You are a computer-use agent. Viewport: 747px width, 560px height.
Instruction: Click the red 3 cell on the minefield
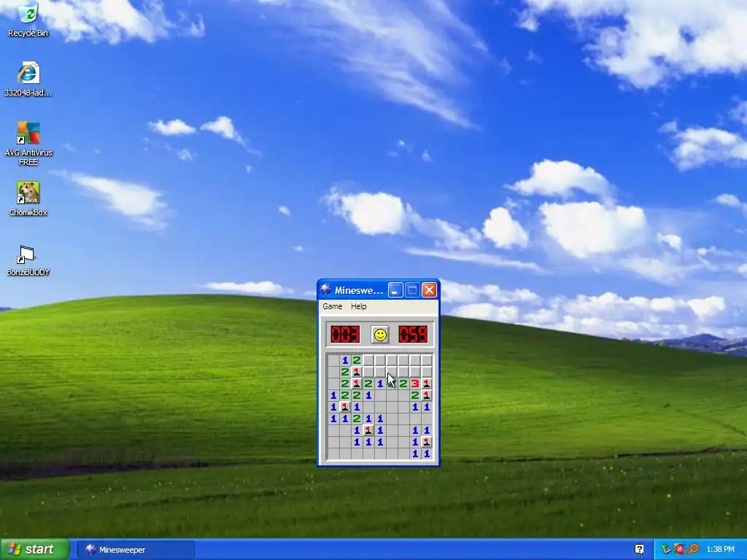pos(415,384)
